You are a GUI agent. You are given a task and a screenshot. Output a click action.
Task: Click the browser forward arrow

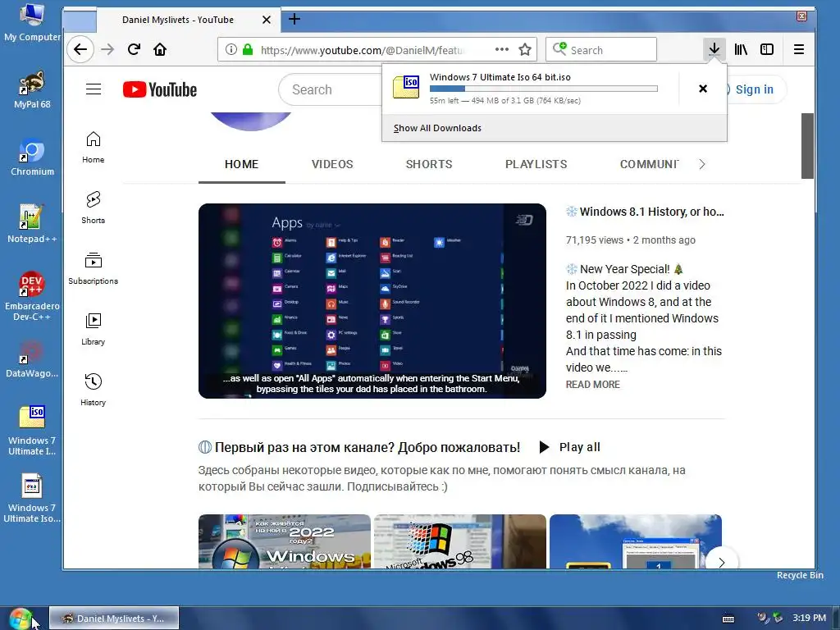(x=107, y=50)
